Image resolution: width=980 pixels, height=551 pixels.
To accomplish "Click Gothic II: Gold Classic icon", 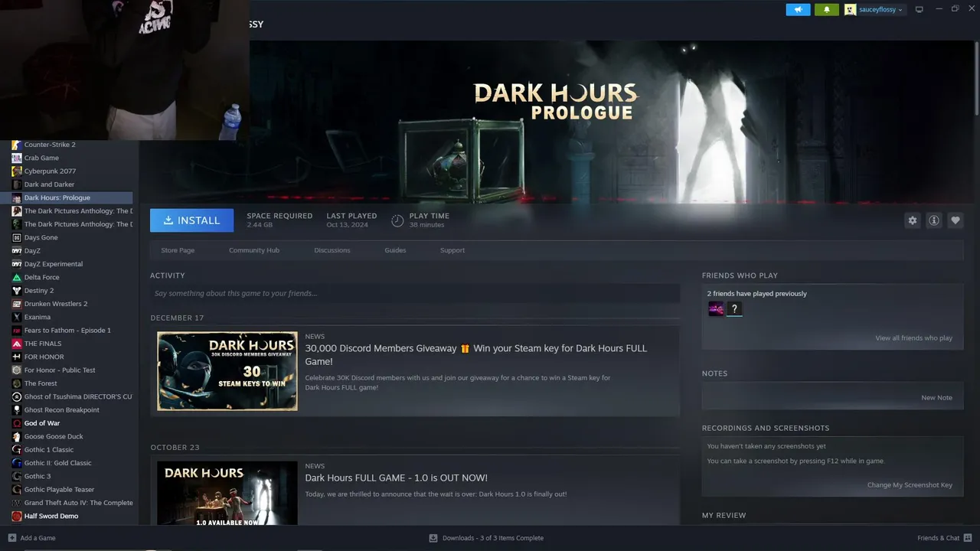I will click(x=17, y=463).
